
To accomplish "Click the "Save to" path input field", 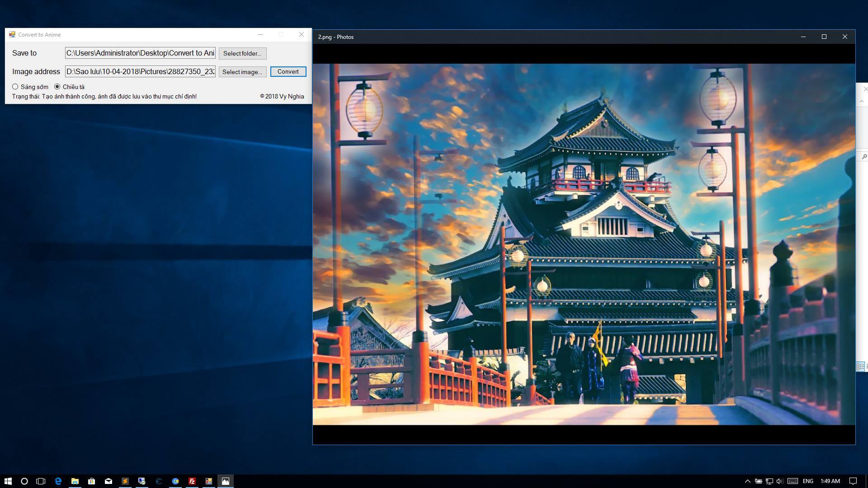I will pos(140,53).
